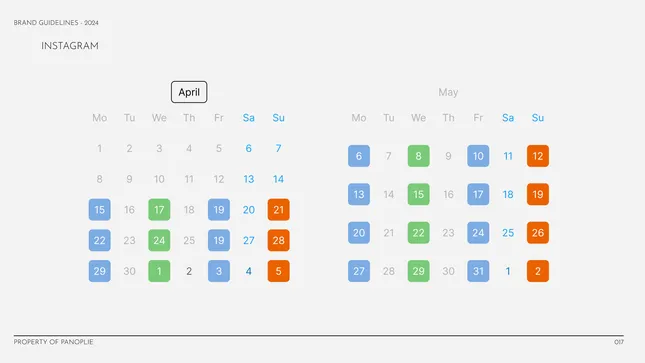Choose the green 29 in May

418,271
